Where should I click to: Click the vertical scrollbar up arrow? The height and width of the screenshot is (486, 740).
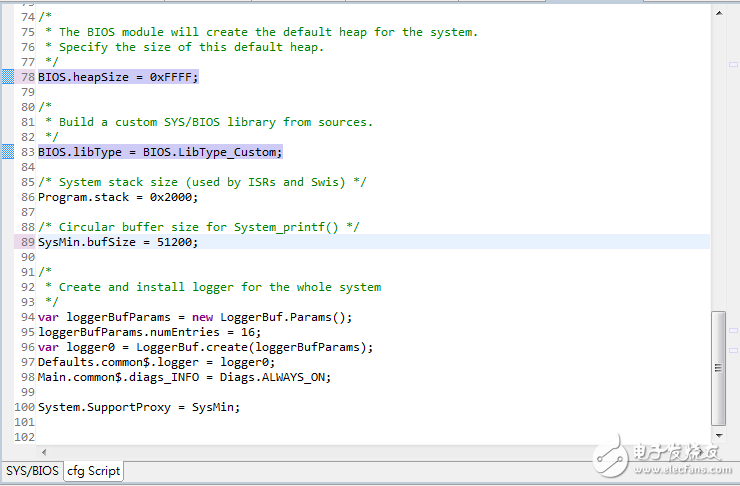[x=719, y=13]
